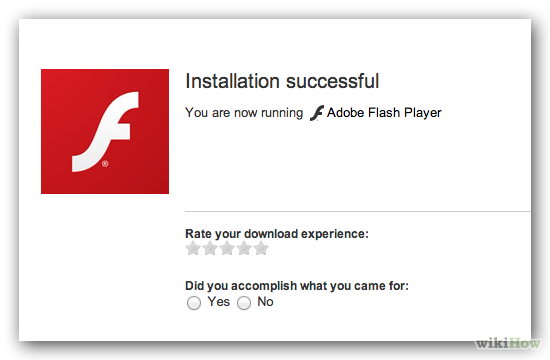
Task: Rate the download four stars
Action: tap(244, 248)
